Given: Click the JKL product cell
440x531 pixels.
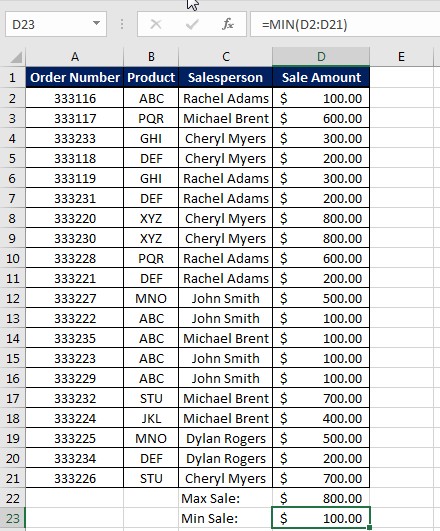Looking at the screenshot, I should [151, 419].
